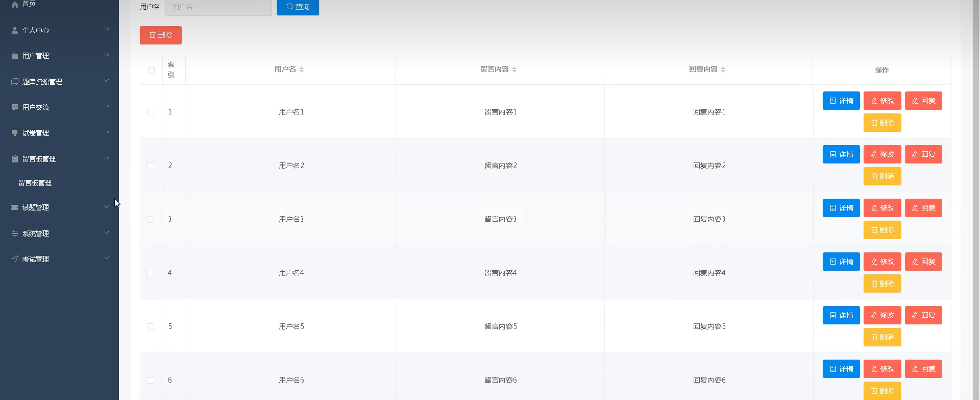The image size is (980, 400).
Task: Tick the select-all checkbox in table header
Action: point(151,70)
